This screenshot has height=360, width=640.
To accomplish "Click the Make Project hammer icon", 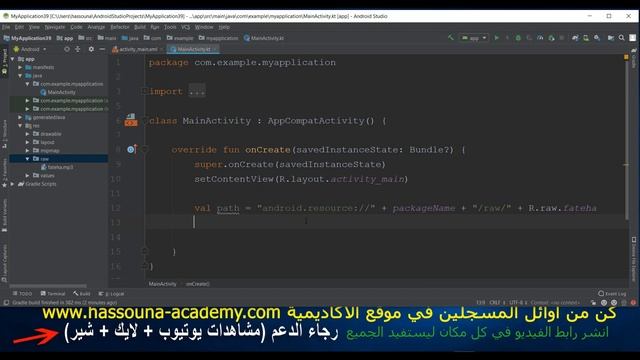I will tap(451, 38).
